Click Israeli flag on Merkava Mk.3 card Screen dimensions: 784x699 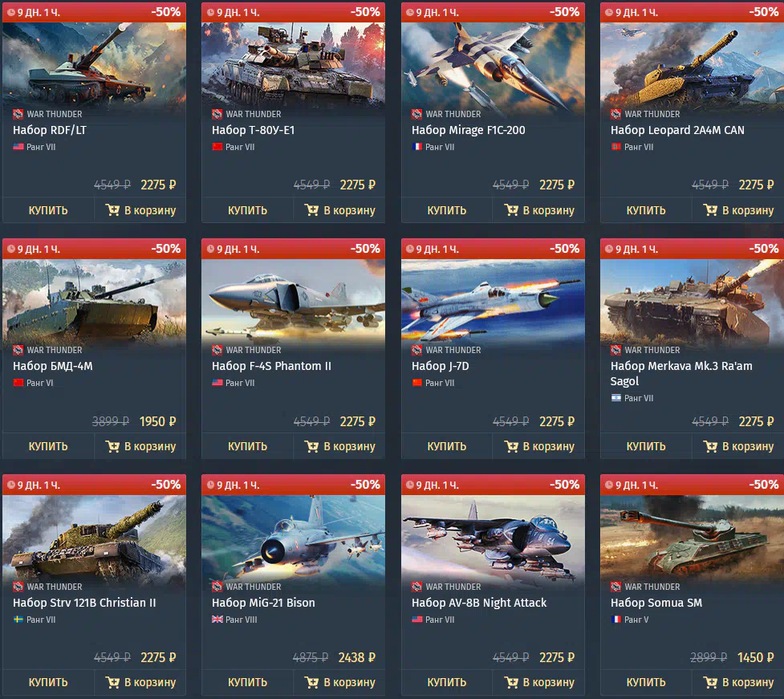[x=616, y=398]
